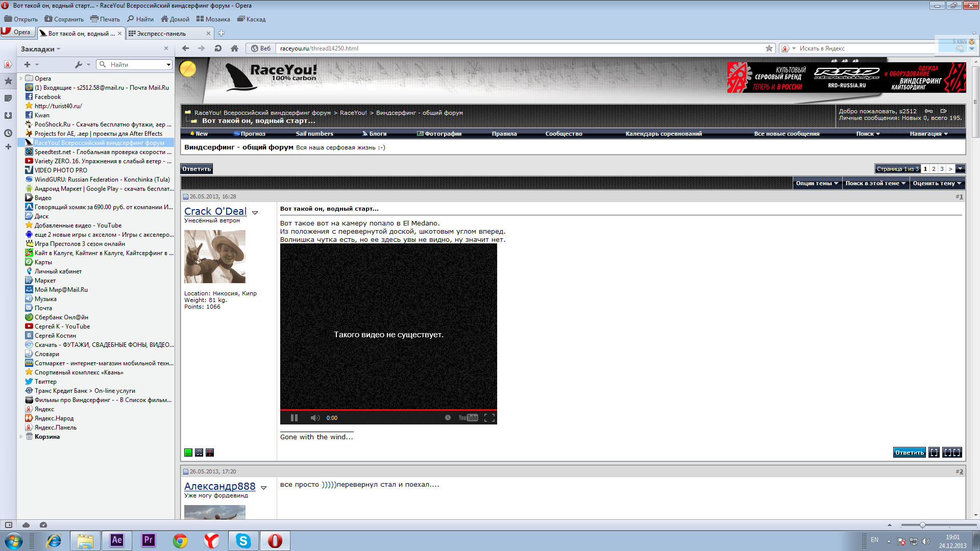Open Crack O'Deal user profile link

click(x=215, y=211)
